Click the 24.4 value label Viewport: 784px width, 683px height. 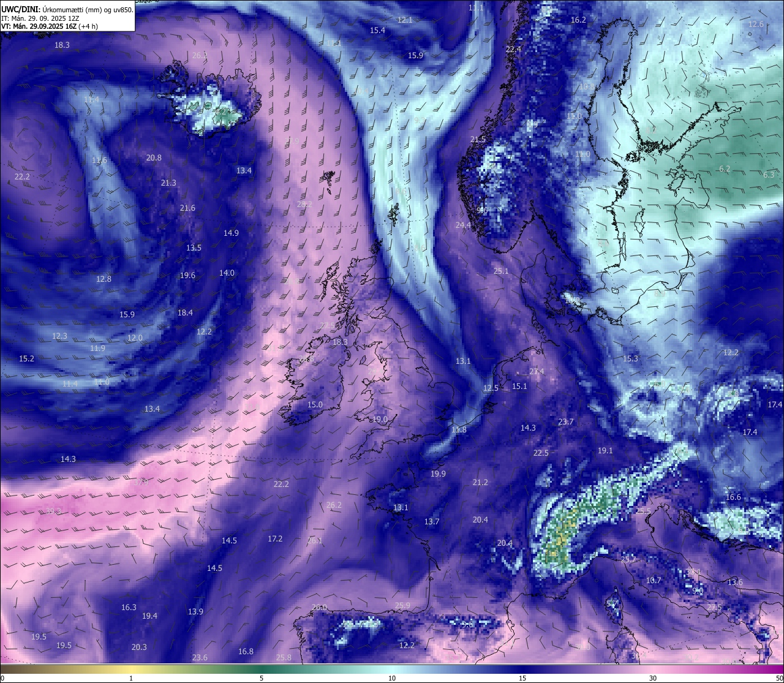click(x=463, y=225)
